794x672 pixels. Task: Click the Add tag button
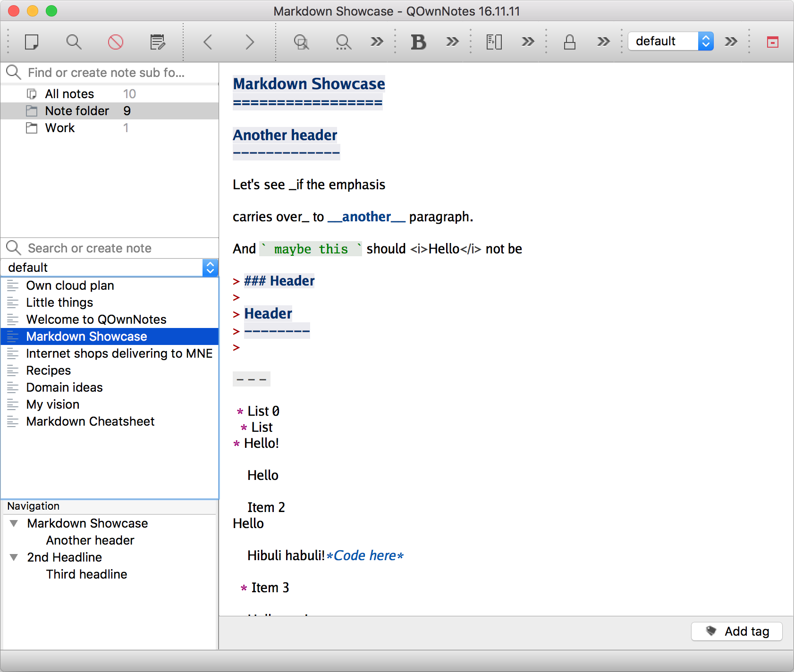(x=737, y=631)
